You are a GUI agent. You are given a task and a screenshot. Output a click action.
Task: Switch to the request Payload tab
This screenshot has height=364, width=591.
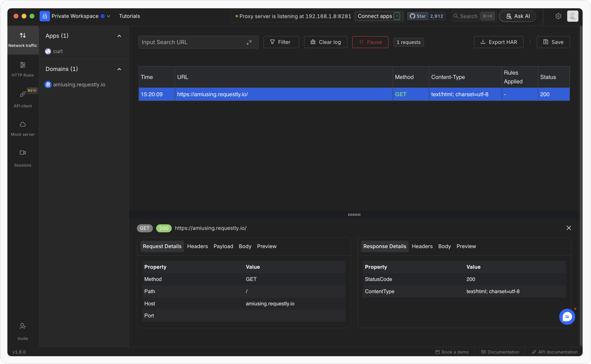point(223,246)
